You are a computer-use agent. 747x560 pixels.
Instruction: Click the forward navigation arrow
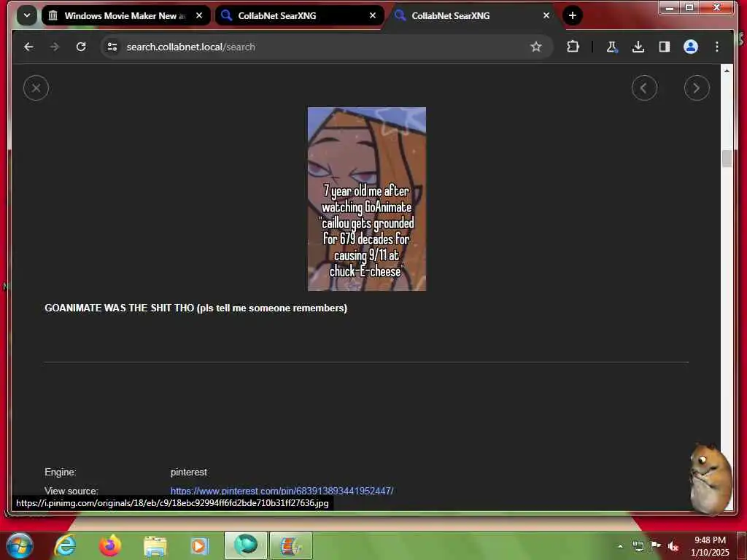pyautogui.click(x=55, y=47)
